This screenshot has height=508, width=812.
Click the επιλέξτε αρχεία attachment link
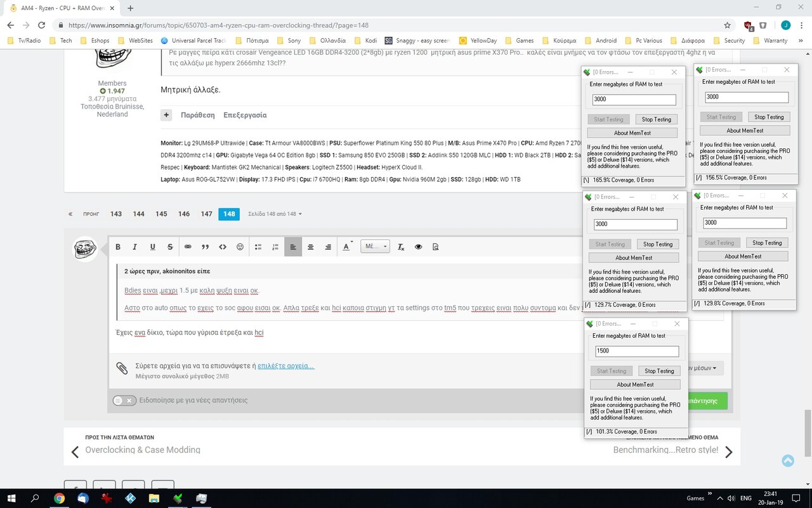(x=285, y=366)
